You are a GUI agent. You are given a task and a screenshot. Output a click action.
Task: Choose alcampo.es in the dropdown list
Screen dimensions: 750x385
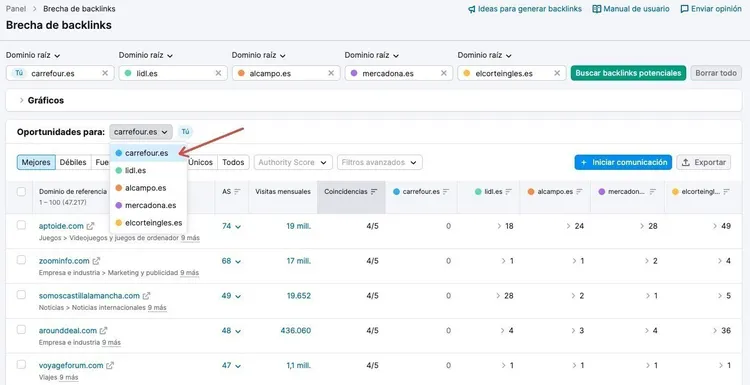(x=148, y=188)
